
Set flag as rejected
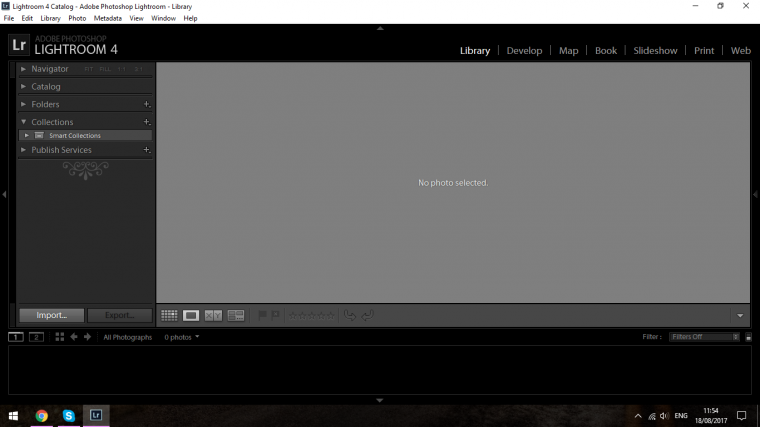pyautogui.click(x=275, y=316)
